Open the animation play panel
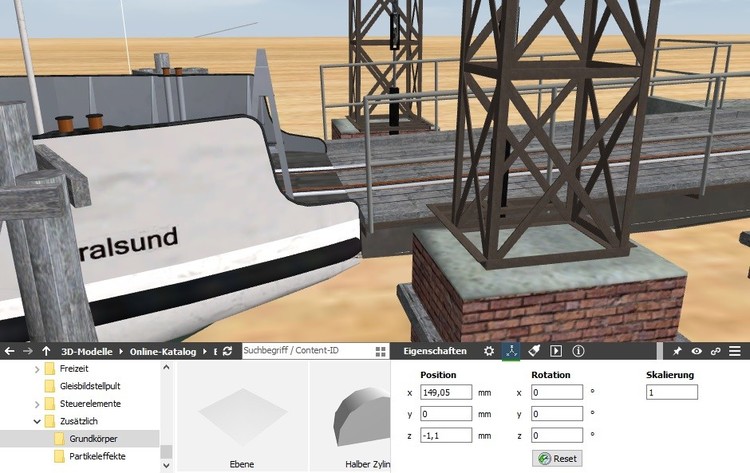The image size is (750, 473). (556, 352)
